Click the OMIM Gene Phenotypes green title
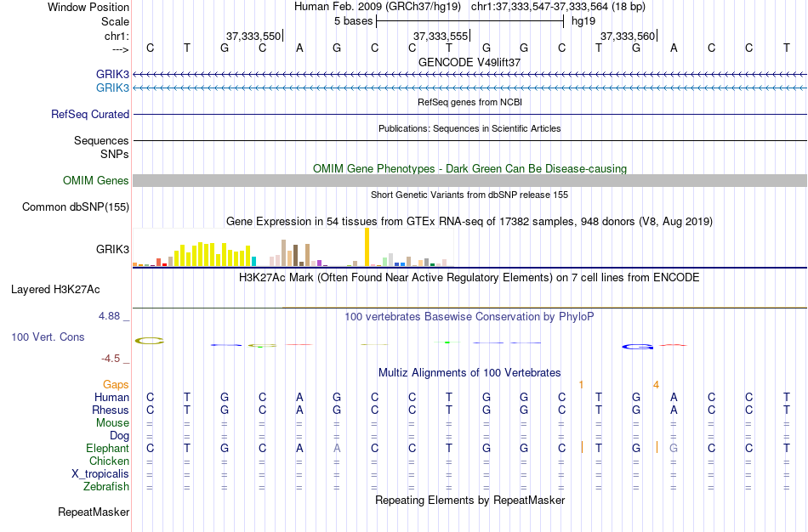 pos(469,168)
